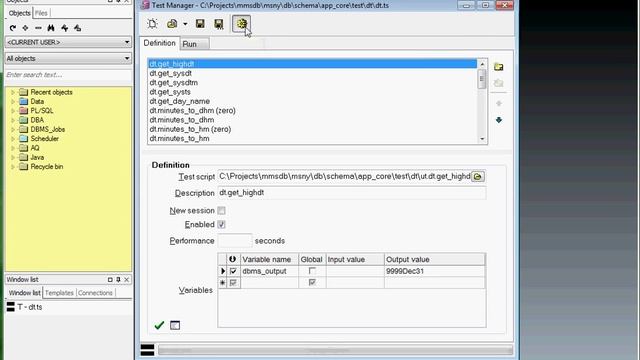Open the <CURRENT USER> dropdown
The image size is (640, 360).
(x=127, y=42)
